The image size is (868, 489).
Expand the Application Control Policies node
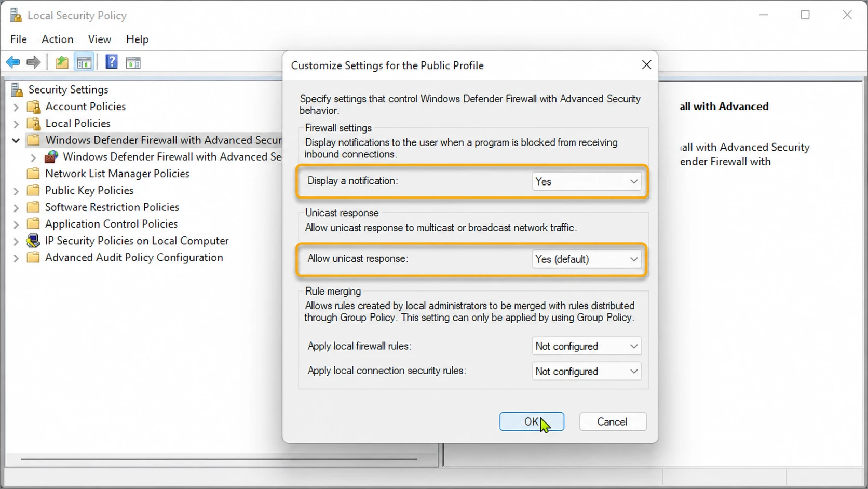tap(16, 224)
